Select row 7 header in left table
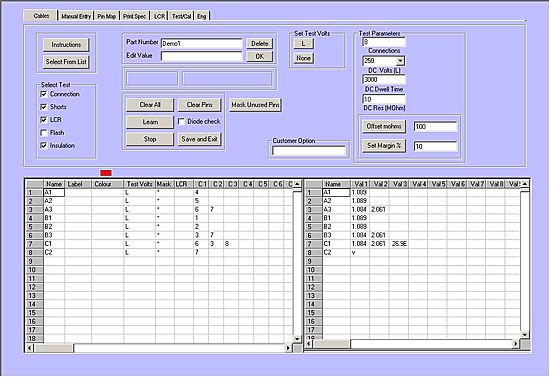This screenshot has height=377, width=550. point(35,244)
